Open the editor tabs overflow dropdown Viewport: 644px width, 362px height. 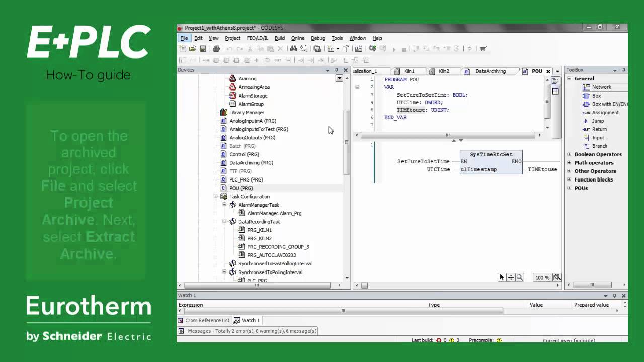[557, 71]
